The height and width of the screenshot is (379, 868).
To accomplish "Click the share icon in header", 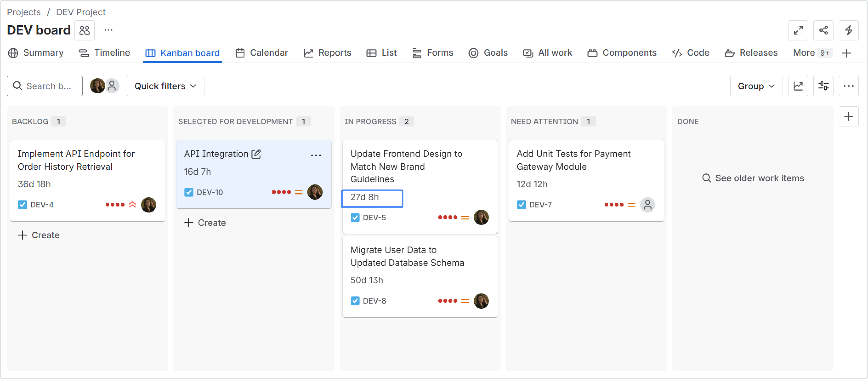I will pyautogui.click(x=823, y=30).
